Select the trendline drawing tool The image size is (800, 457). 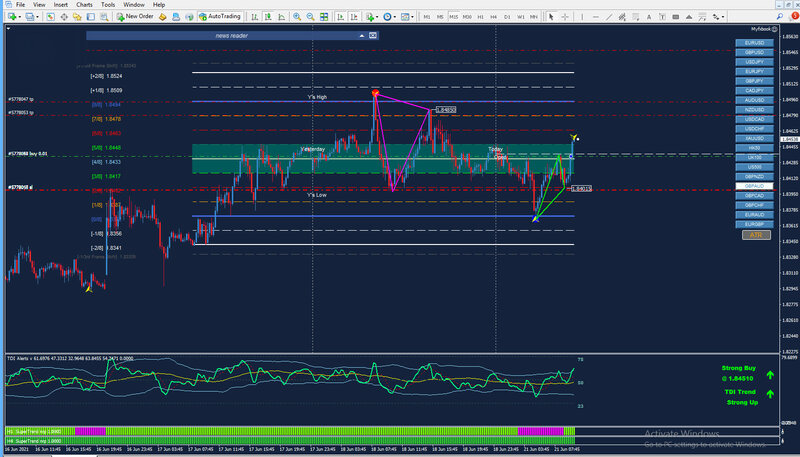tap(609, 17)
